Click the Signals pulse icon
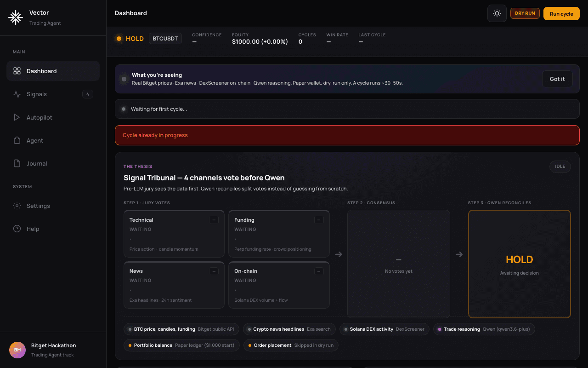 point(17,94)
